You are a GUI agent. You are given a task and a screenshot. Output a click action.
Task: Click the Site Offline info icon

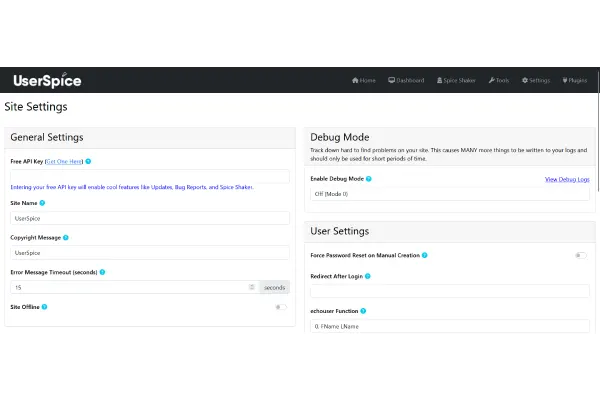click(x=44, y=306)
